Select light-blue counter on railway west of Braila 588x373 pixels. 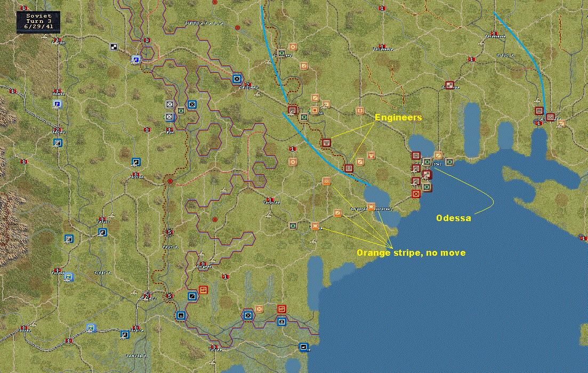click(91, 328)
